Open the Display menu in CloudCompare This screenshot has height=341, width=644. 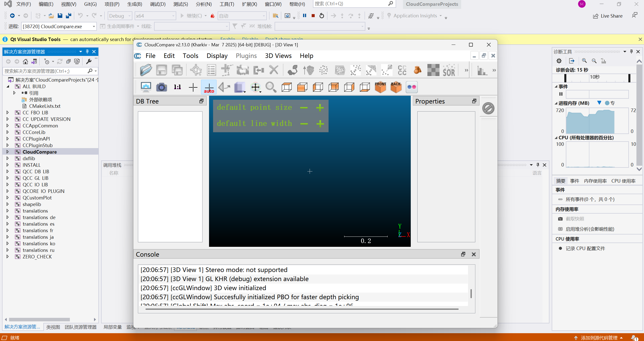(x=217, y=55)
